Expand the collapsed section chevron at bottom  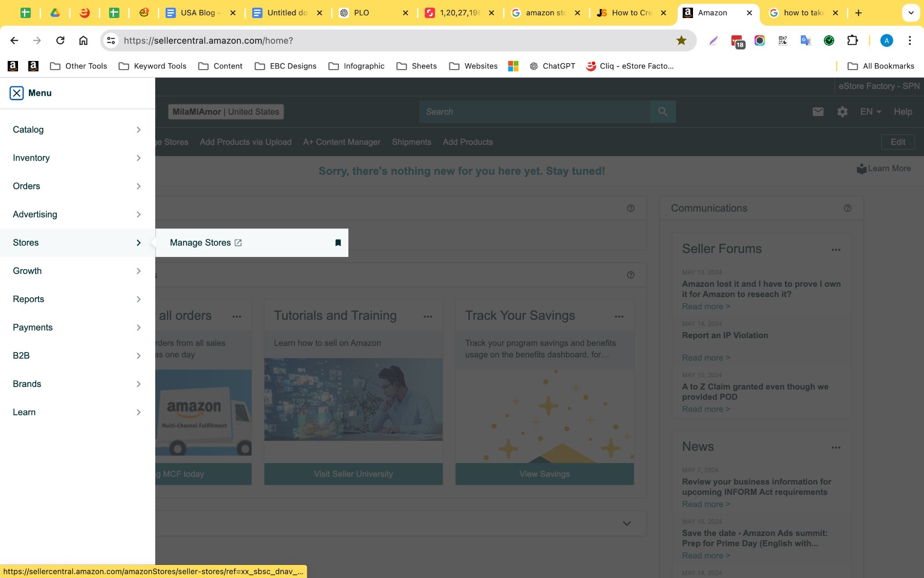click(627, 523)
